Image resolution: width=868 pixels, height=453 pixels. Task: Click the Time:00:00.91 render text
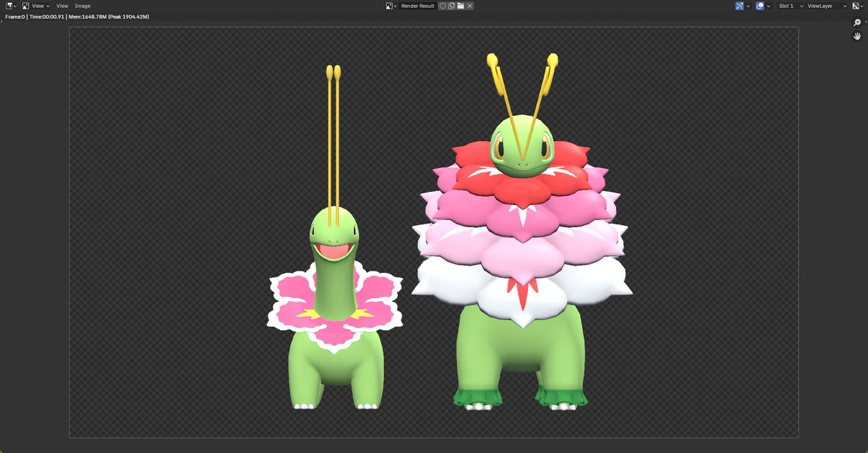click(x=46, y=17)
